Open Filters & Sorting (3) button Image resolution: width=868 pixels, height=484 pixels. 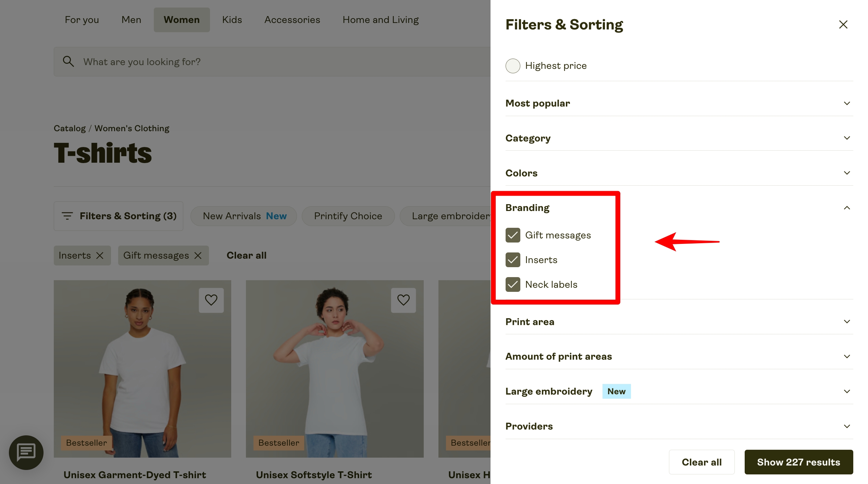(x=119, y=216)
